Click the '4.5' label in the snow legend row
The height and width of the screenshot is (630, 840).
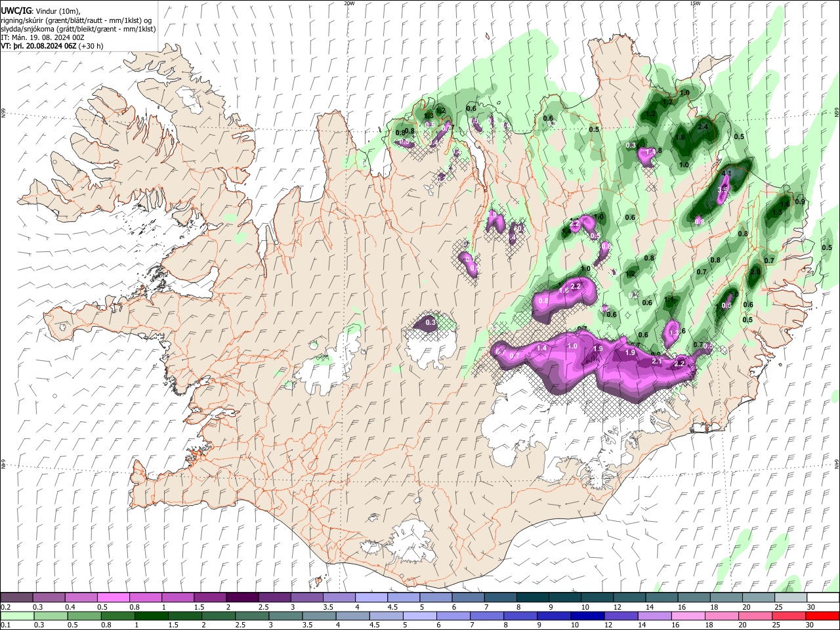392,607
